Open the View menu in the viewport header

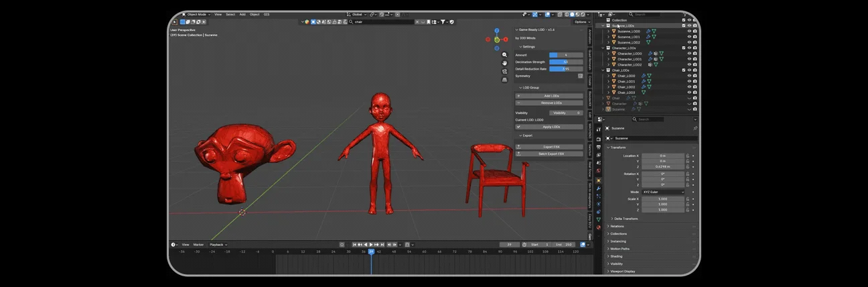[218, 14]
